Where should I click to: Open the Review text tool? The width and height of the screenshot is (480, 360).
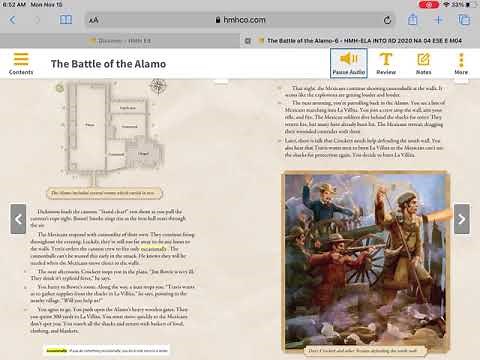point(386,63)
